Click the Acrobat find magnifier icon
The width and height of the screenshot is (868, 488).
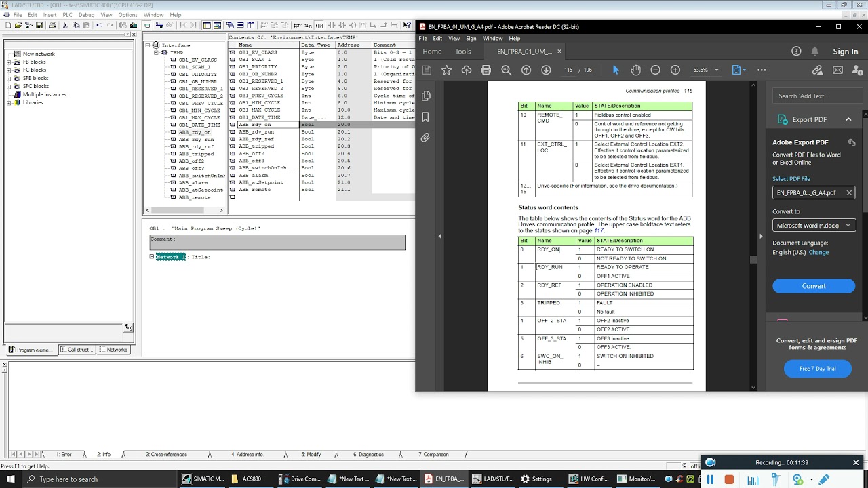pyautogui.click(x=506, y=70)
